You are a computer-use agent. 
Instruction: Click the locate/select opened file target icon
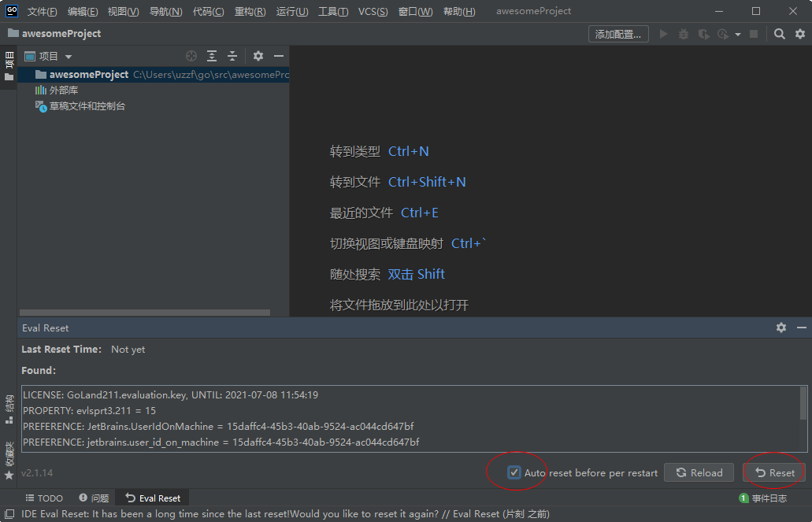click(x=191, y=56)
